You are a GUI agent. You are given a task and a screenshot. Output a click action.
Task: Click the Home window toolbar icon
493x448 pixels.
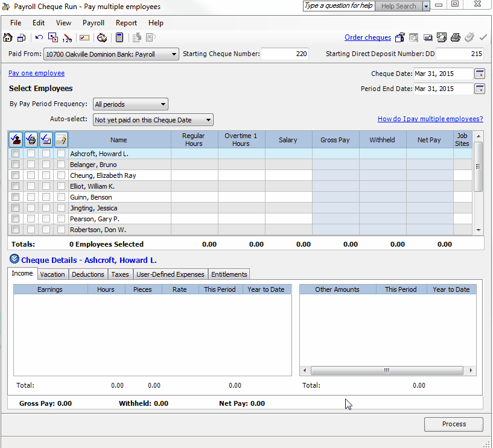(8, 37)
